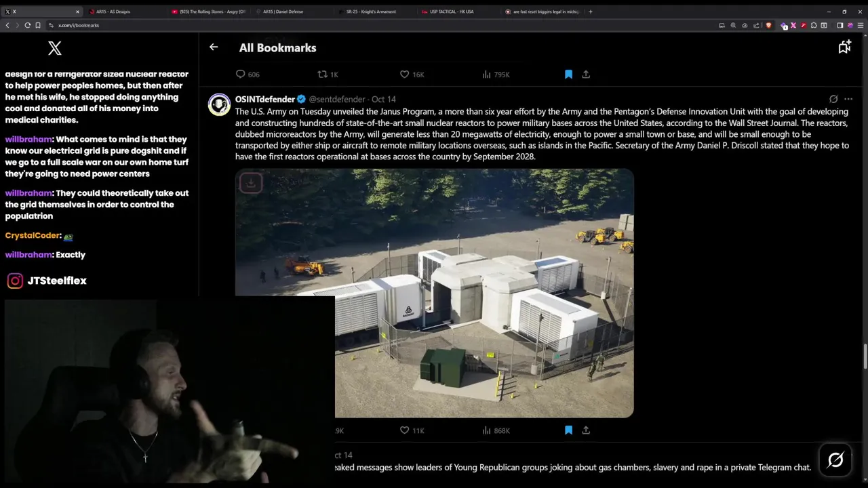Image resolution: width=868 pixels, height=488 pixels.
Task: Open the bookmark folder icon beside All Bookmarks
Action: point(844,47)
